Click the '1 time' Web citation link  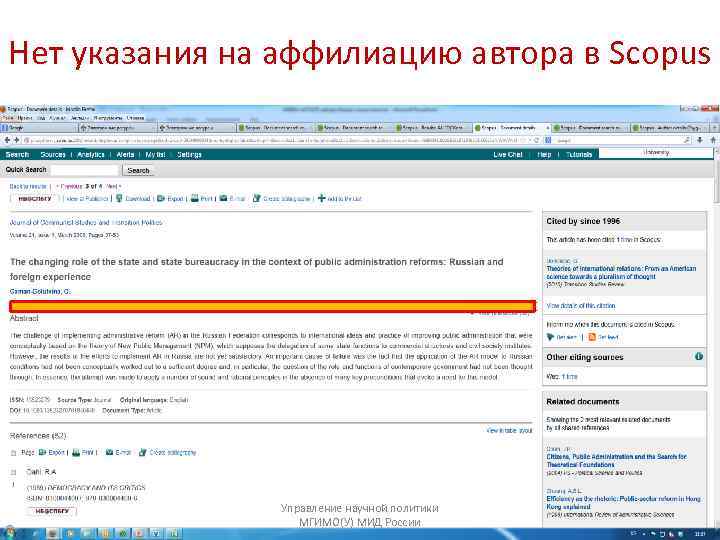[x=569, y=377]
